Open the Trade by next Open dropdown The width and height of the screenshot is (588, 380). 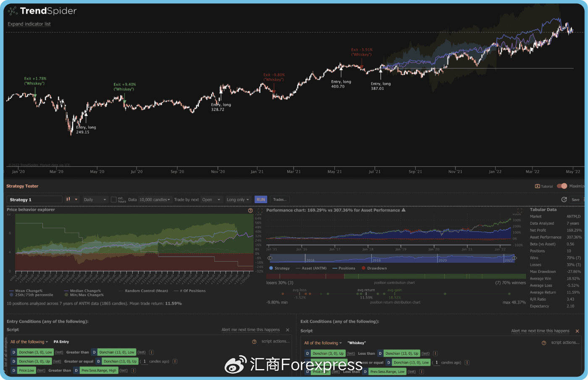(211, 199)
